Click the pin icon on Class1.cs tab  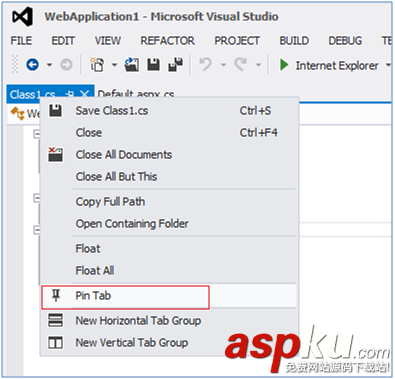point(70,94)
